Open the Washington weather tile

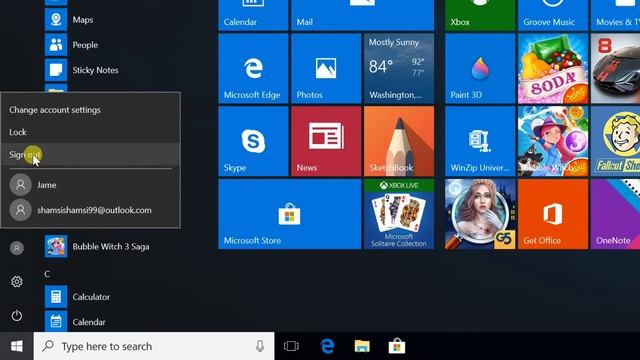[x=399, y=68]
